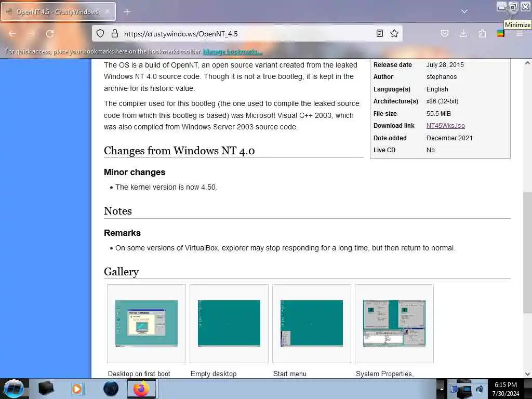This screenshot has width=532, height=399.
Task: Close the OpenNT 4.5 tab
Action: pos(107,12)
